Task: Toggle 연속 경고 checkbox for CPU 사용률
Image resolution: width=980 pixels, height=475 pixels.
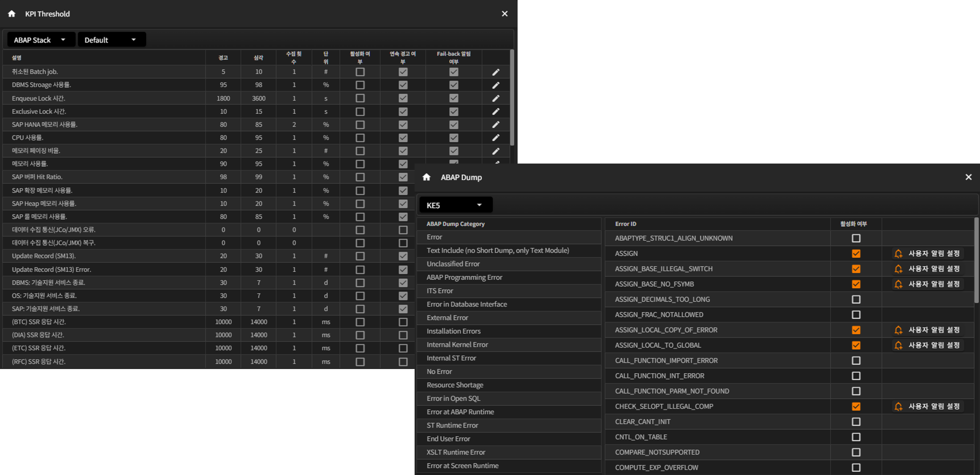Action: click(x=403, y=137)
